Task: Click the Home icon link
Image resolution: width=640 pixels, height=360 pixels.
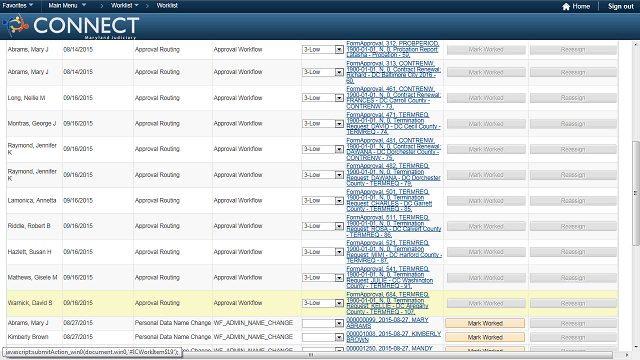Action: coord(576,6)
